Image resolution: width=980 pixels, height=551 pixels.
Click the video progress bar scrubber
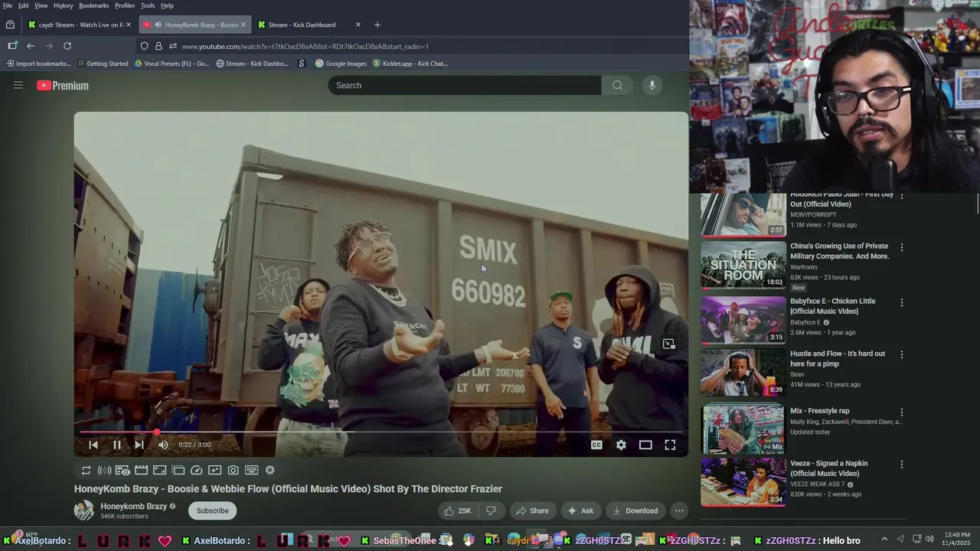point(156,432)
